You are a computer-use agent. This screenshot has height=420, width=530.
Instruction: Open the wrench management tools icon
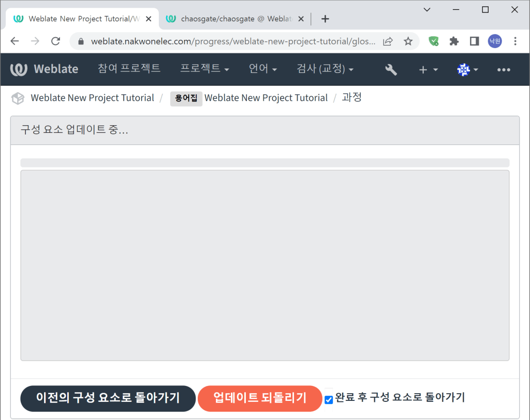[x=391, y=69]
